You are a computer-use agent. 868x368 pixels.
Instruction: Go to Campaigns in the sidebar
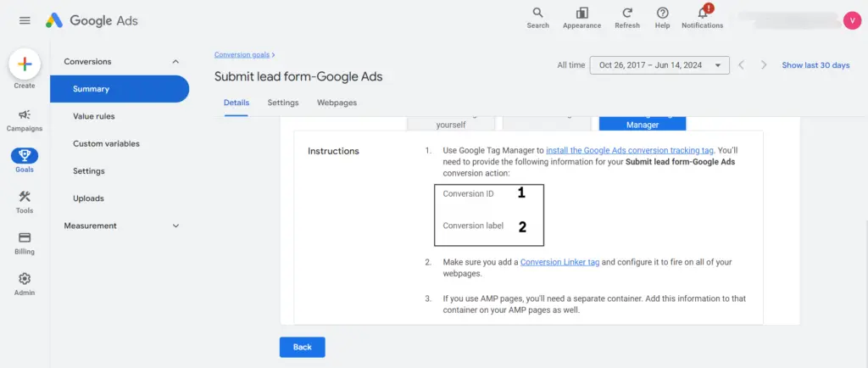[x=25, y=120]
